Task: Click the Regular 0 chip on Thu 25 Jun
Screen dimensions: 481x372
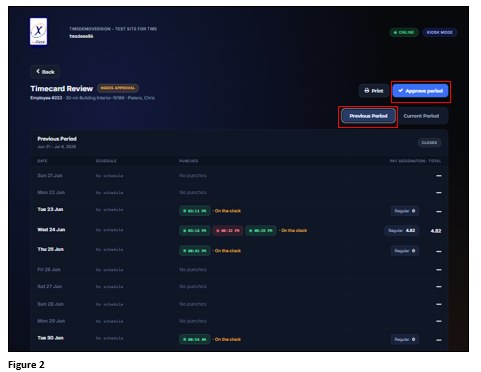Action: click(405, 251)
